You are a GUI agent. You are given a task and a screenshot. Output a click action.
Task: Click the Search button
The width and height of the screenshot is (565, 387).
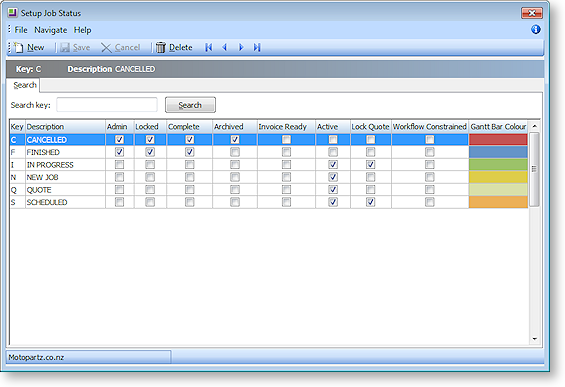pos(190,105)
